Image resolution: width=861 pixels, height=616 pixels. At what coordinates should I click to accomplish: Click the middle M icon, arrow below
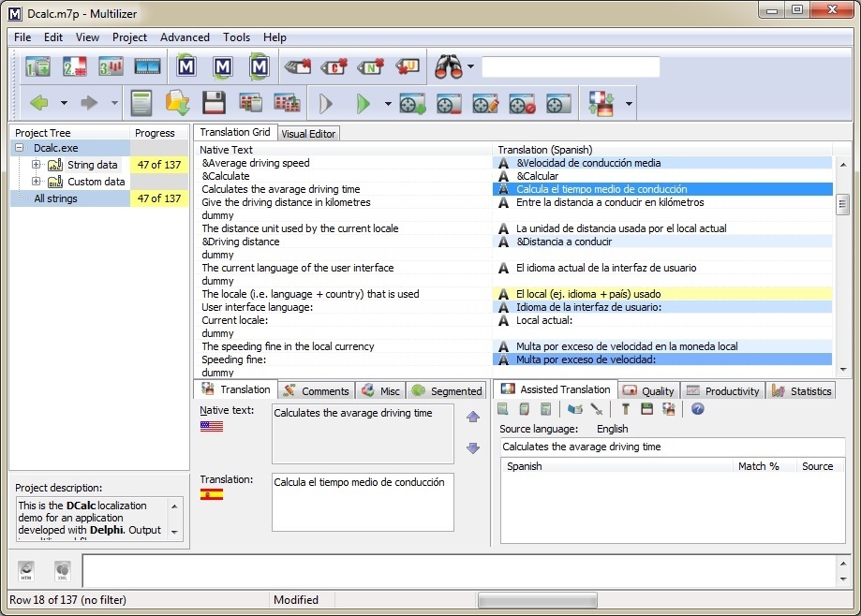222,66
